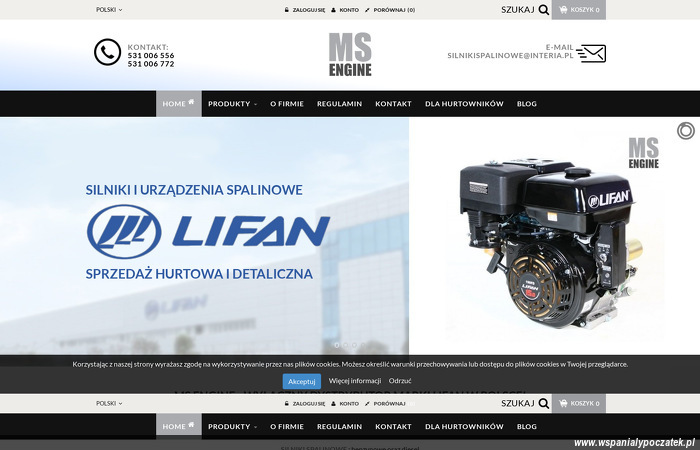
Task: Click the magnifier search icon in the lower sticky bar
Action: pyautogui.click(x=543, y=404)
